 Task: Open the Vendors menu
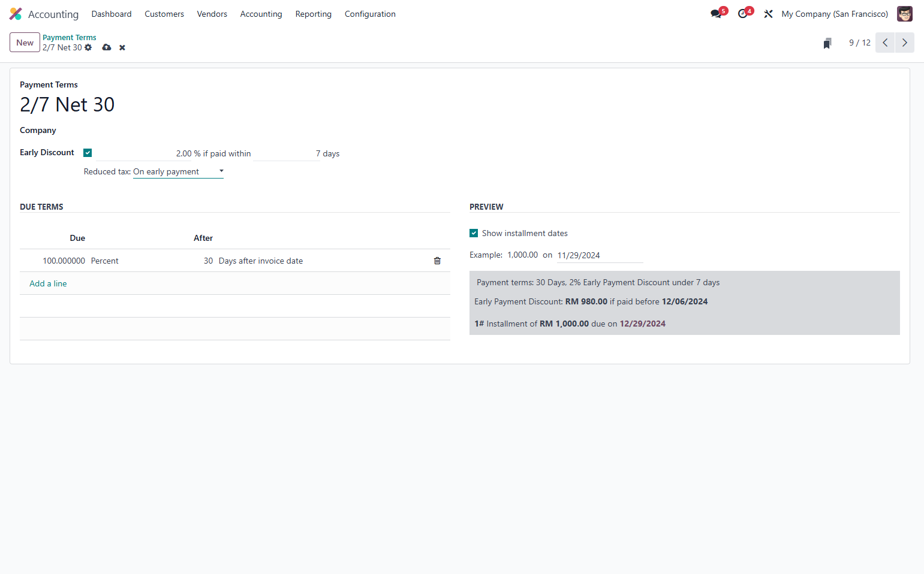212,14
